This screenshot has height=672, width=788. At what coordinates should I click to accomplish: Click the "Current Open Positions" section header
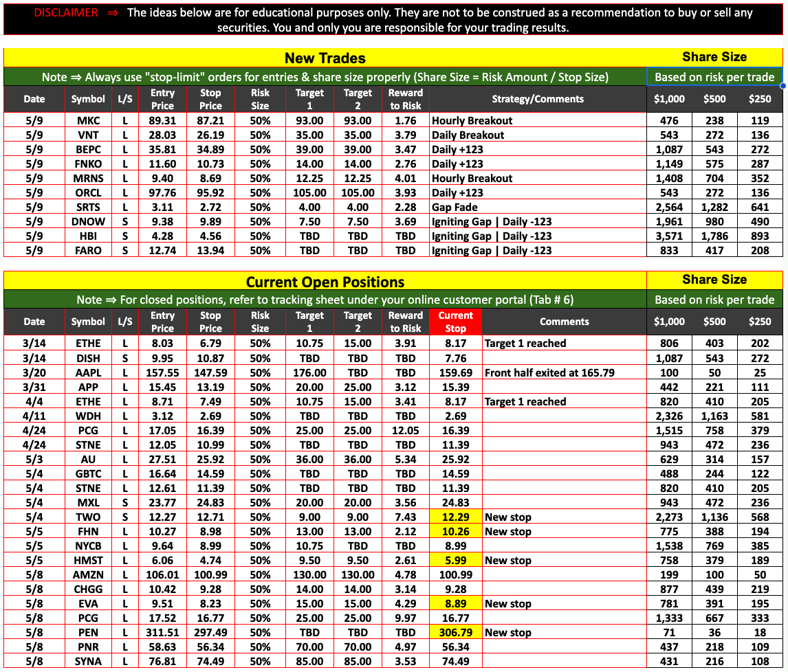point(325,282)
